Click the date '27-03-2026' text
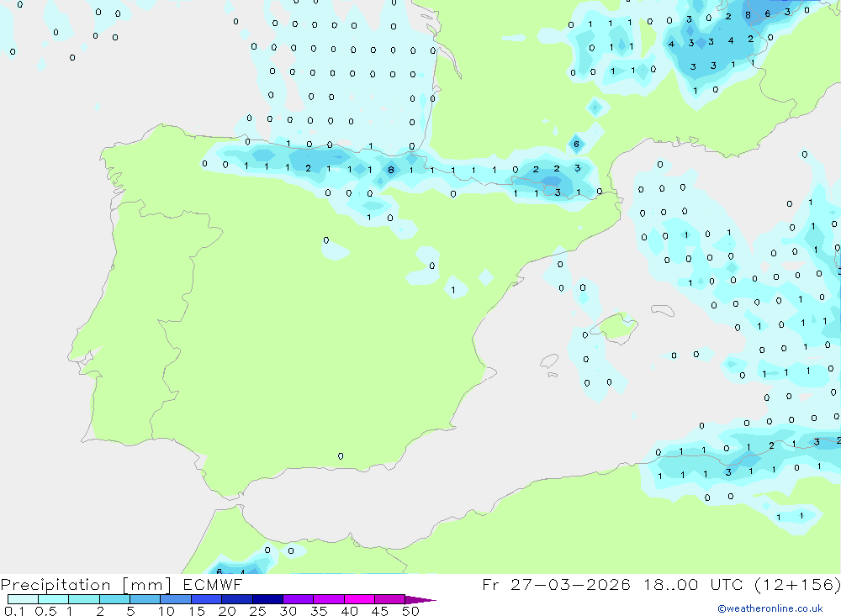The height and width of the screenshot is (616, 841). point(571,584)
